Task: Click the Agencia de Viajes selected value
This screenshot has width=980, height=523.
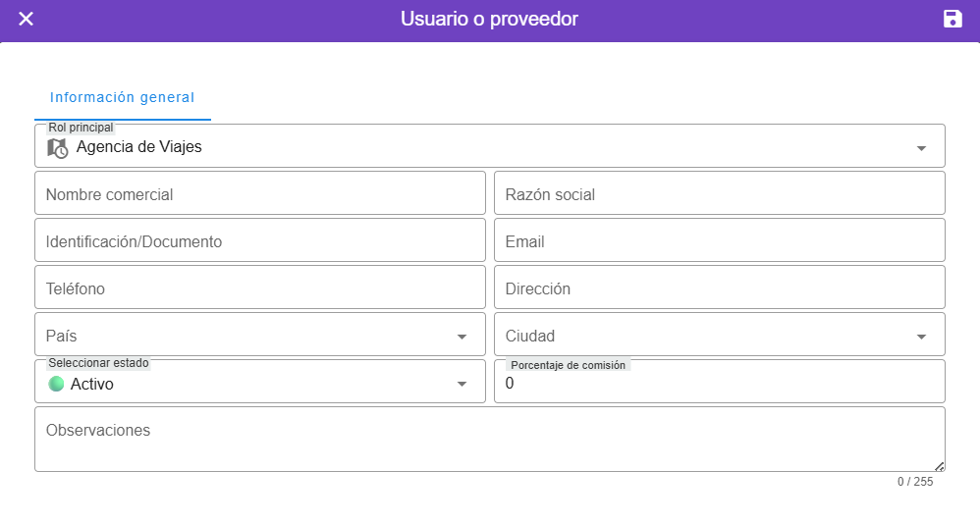Action: 139,148
